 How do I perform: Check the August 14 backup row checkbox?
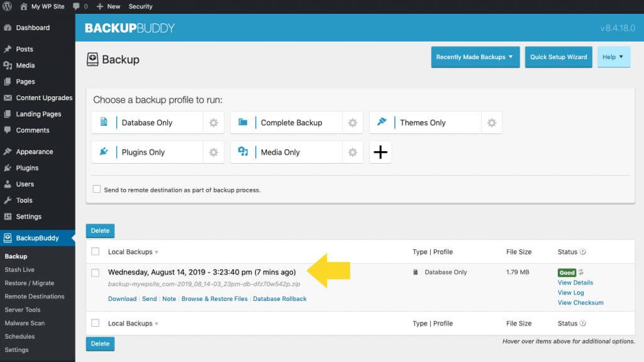click(x=96, y=273)
